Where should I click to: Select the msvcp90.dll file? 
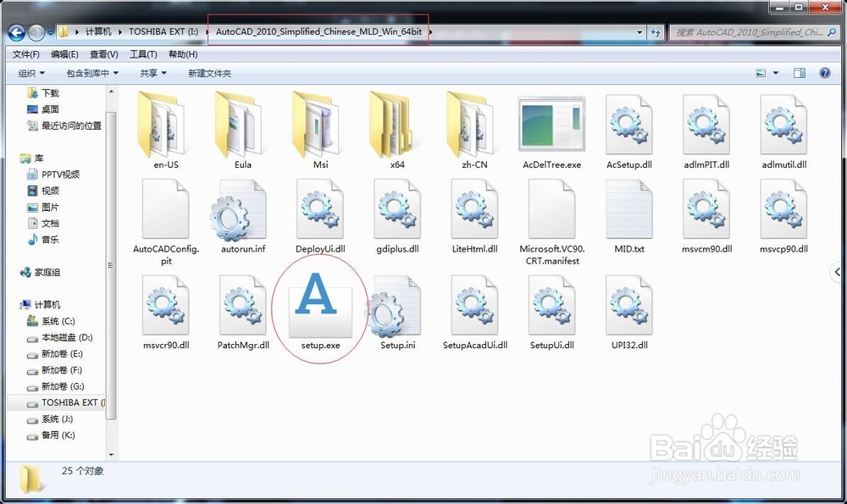pos(783,217)
